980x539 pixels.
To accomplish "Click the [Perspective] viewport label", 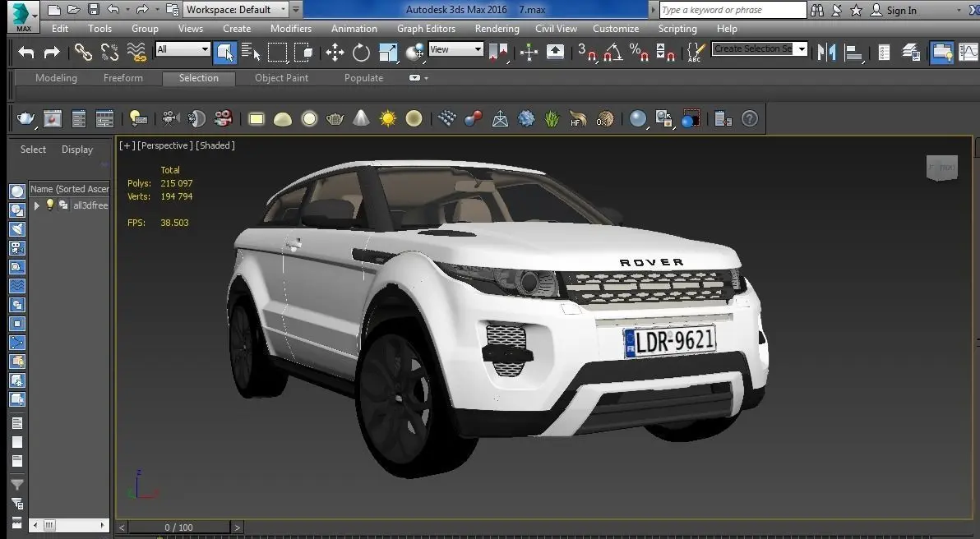I will (x=165, y=145).
